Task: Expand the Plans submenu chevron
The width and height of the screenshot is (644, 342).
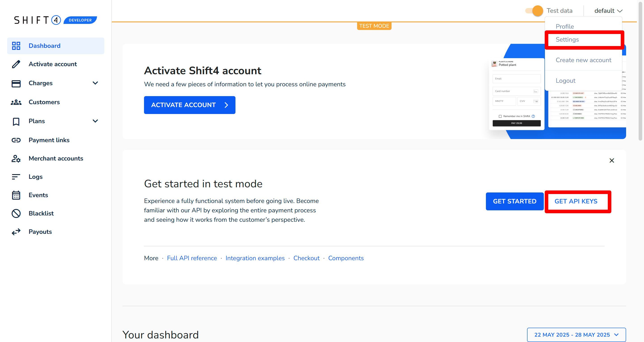Action: click(95, 121)
